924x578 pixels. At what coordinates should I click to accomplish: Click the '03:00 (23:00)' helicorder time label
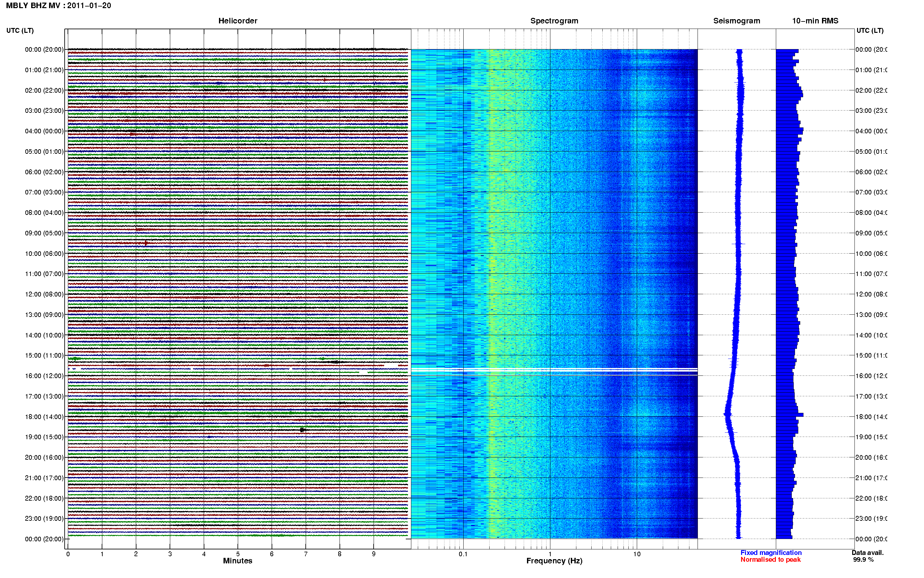point(44,111)
